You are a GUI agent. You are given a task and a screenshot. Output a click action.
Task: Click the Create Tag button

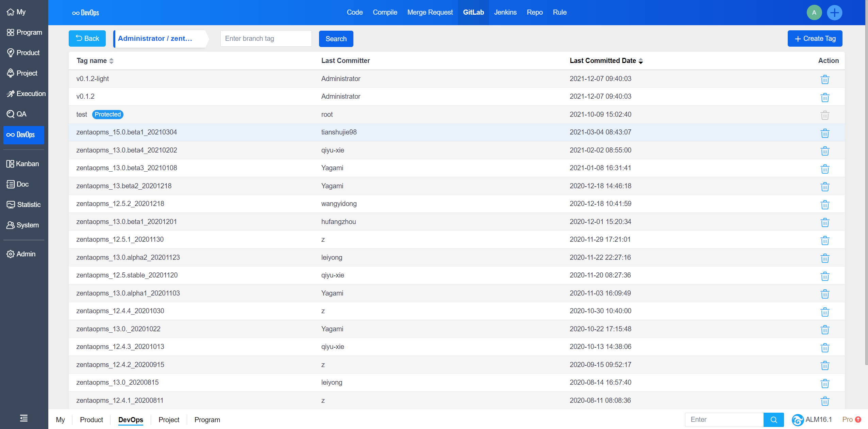pyautogui.click(x=815, y=38)
